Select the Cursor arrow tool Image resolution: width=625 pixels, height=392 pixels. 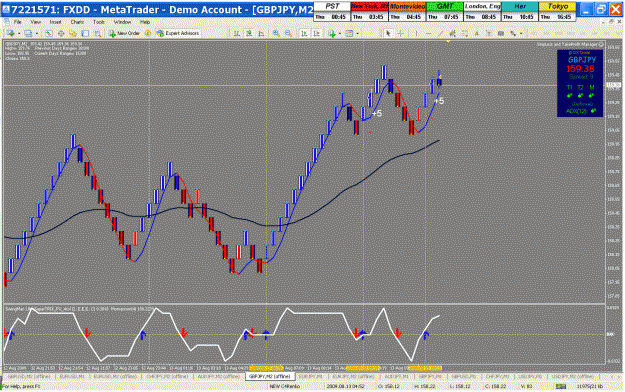tap(388, 34)
